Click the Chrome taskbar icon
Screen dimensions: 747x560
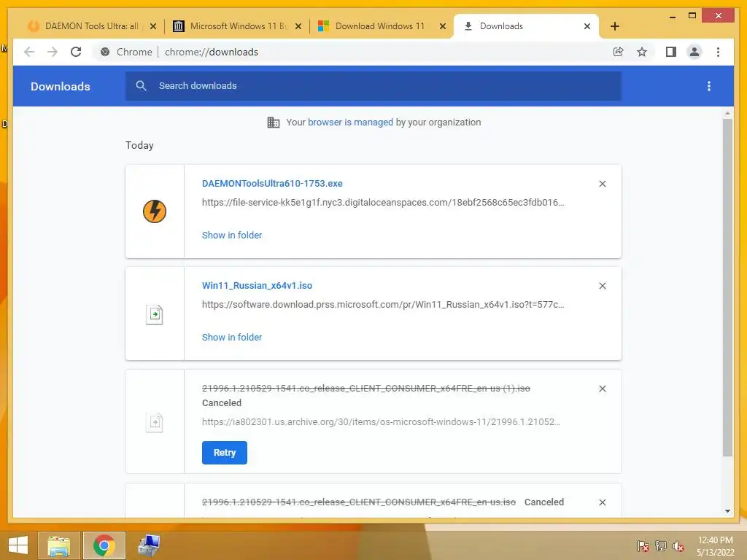pos(104,545)
